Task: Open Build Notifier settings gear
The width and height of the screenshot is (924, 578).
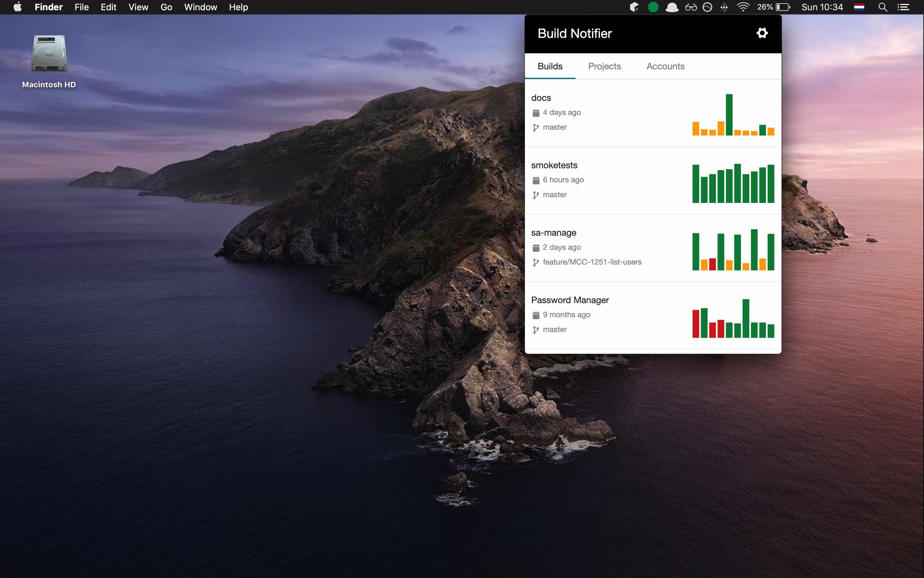Action: click(762, 33)
